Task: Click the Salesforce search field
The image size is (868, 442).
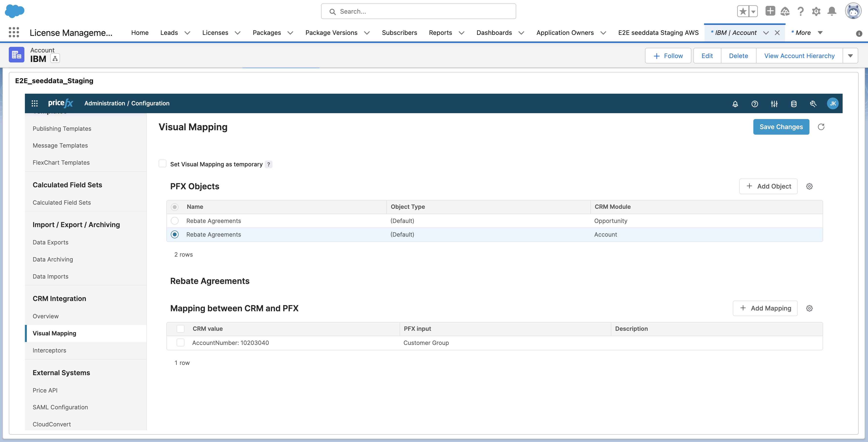Action: 418,11
